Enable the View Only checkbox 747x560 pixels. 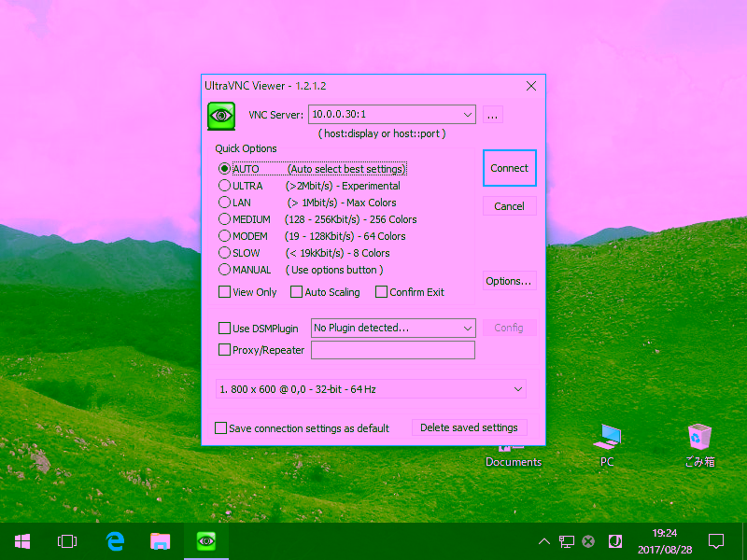click(223, 292)
